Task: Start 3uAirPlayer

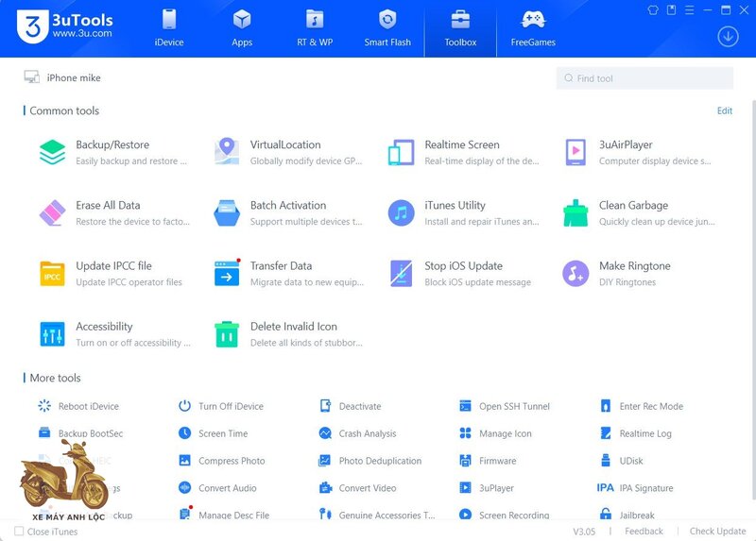Action: pos(637,152)
